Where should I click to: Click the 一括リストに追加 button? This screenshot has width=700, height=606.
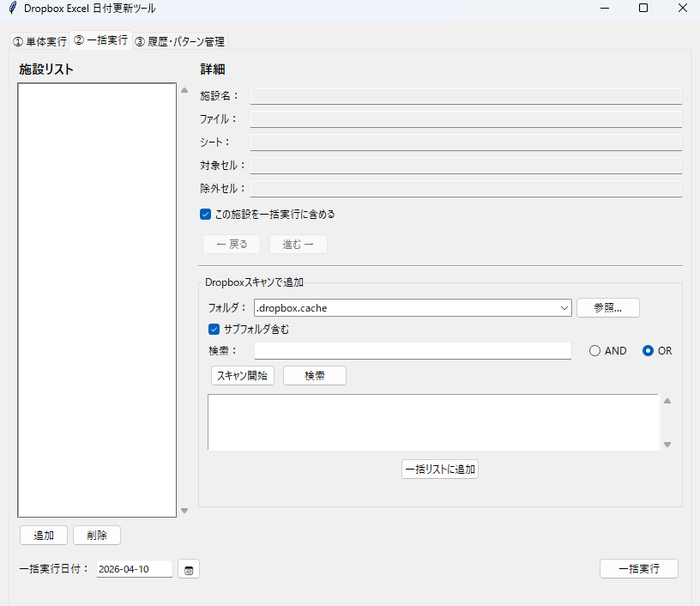point(440,470)
